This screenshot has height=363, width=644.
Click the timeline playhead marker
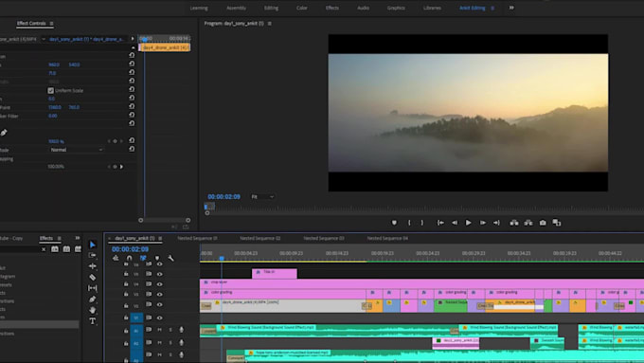point(222,258)
